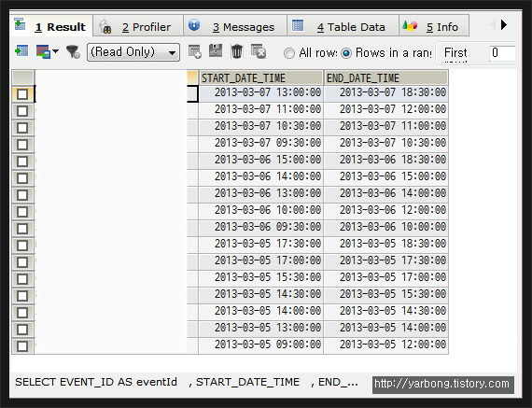Open the 3 Messages tab
The image size is (532, 408).
point(235,26)
